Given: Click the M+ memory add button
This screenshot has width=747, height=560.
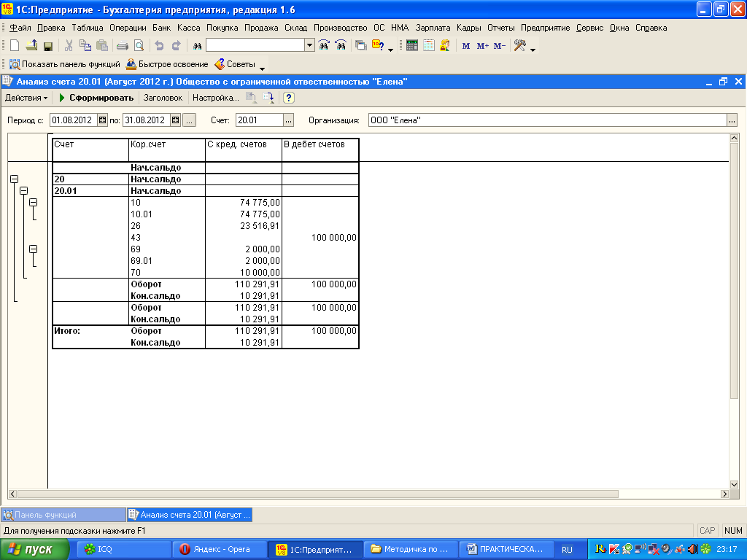Looking at the screenshot, I should pos(483,46).
